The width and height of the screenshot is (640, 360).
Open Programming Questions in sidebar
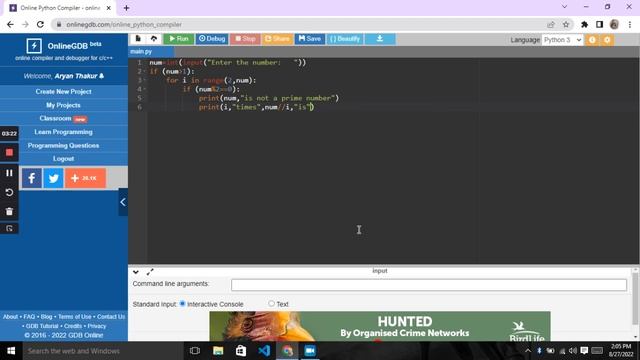tap(64, 145)
